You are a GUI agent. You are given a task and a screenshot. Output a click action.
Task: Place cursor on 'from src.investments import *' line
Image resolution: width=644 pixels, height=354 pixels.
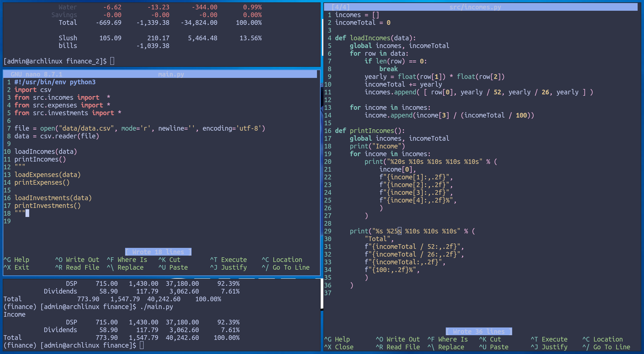click(68, 113)
